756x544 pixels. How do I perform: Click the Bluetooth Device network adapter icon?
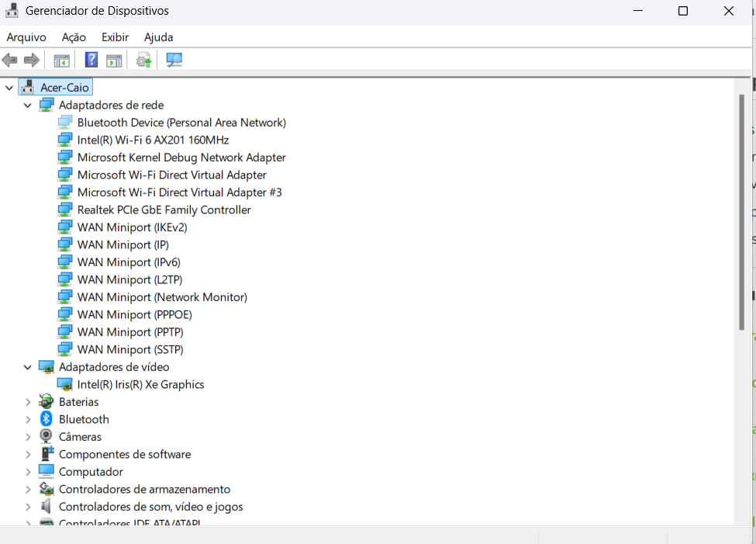tap(64, 123)
